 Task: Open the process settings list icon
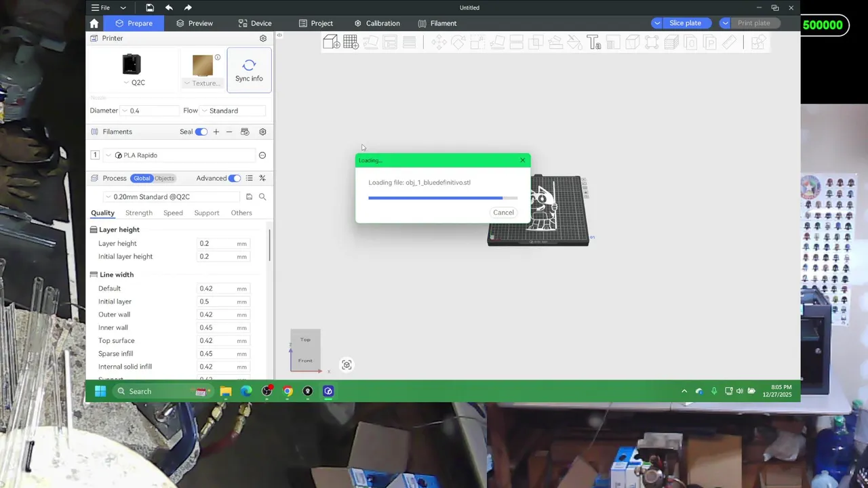249,178
